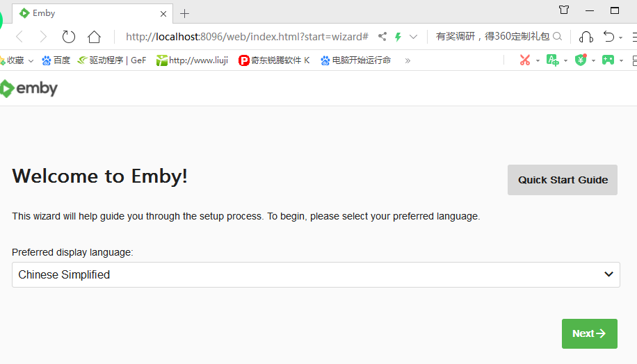The width and height of the screenshot is (637, 364).
Task: Click the share icon in address bar
Action: 382,37
